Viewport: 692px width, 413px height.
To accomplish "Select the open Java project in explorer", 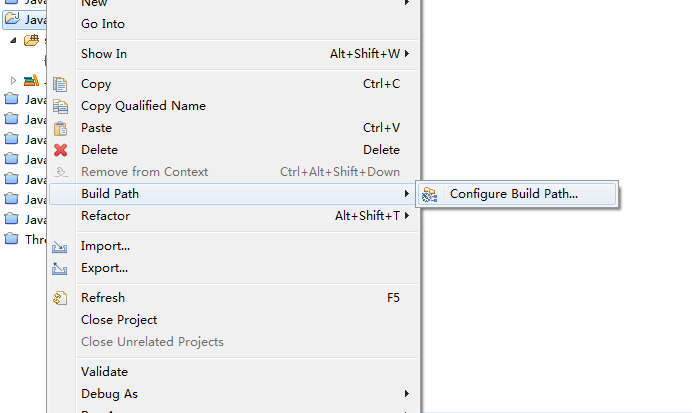I will [25, 20].
